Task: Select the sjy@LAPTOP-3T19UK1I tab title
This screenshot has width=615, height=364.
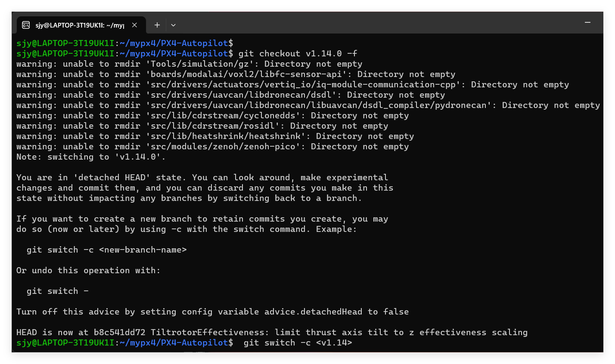Action: click(79, 25)
